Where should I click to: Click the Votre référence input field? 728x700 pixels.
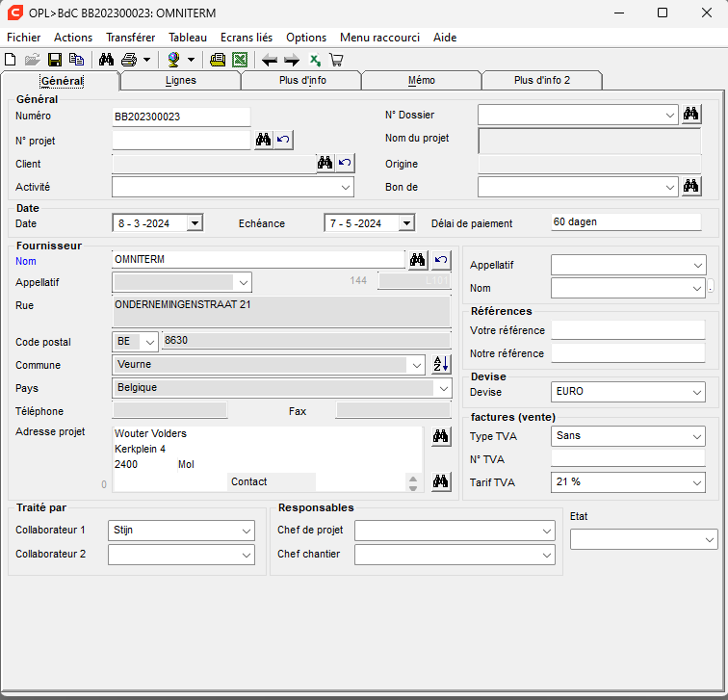(628, 330)
